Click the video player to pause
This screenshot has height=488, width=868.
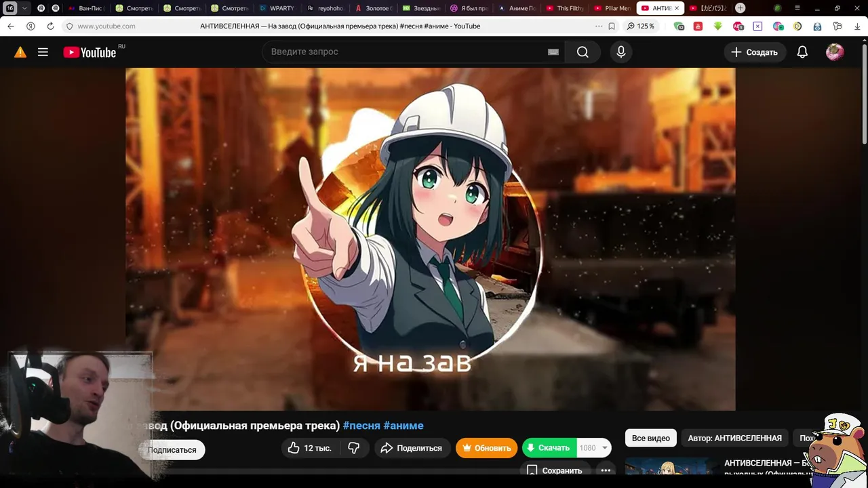coord(430,239)
